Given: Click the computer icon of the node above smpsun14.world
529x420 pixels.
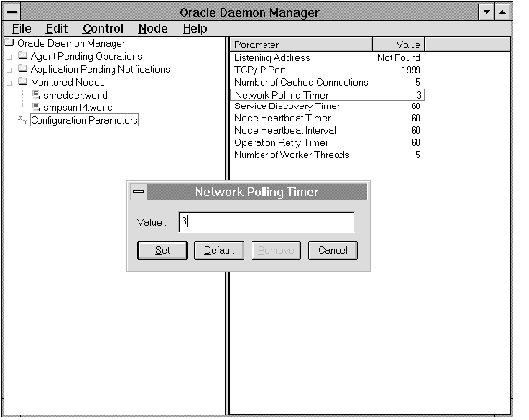Looking at the screenshot, I should pos(36,95).
